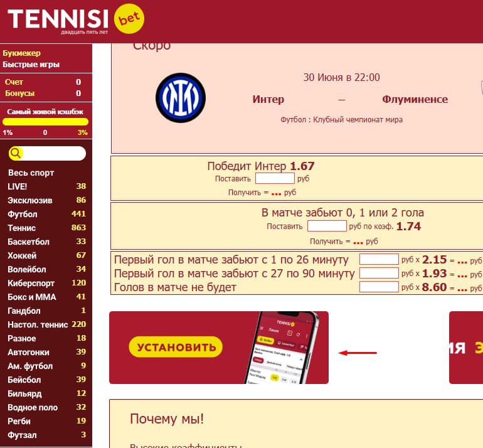Click the Почему мы! heading
The width and height of the screenshot is (483, 448).
coord(167,419)
